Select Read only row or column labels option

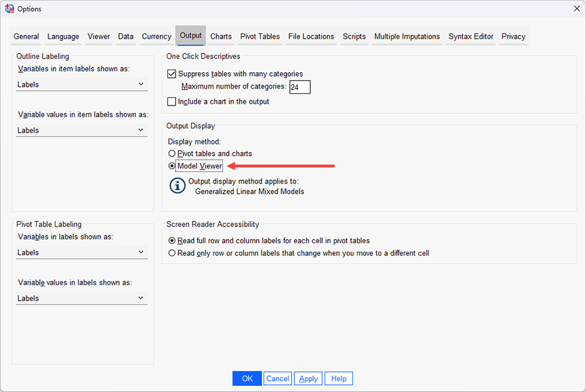[172, 253]
